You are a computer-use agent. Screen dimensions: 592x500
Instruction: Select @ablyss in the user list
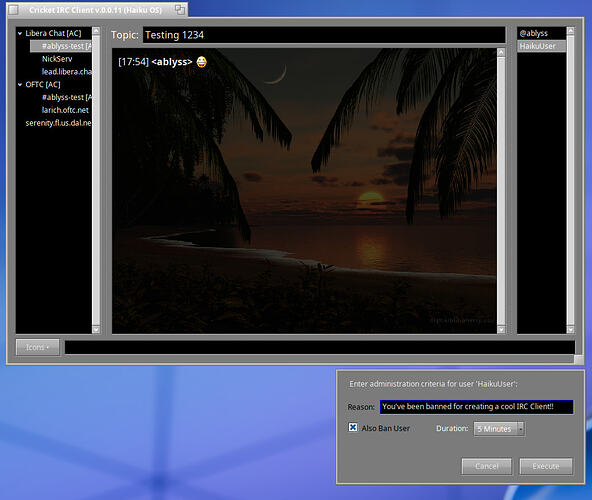541,33
